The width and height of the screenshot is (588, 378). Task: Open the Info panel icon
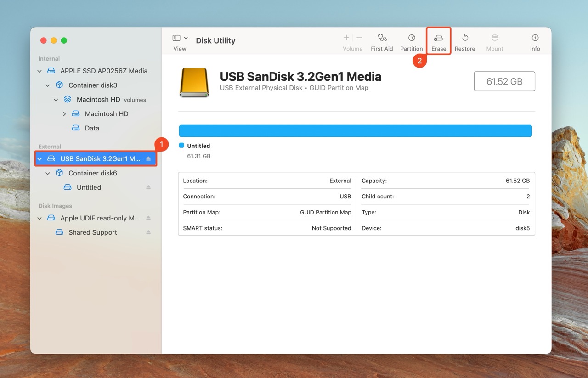click(535, 38)
